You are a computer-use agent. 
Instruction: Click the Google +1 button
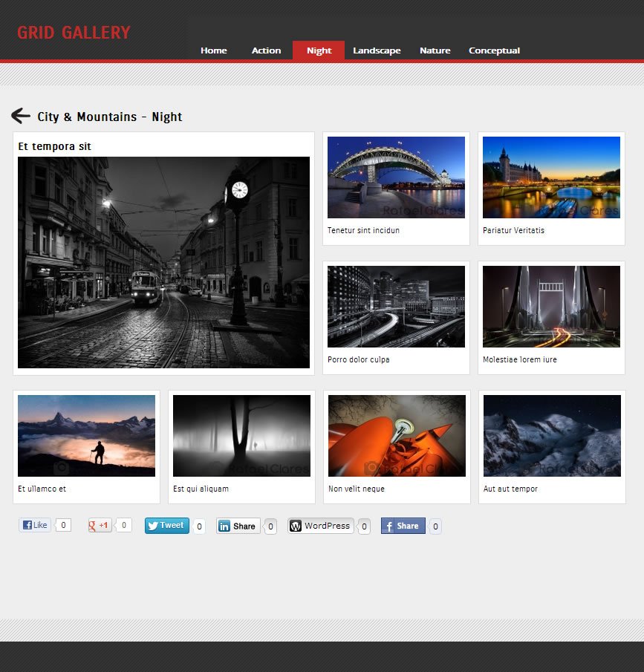pyautogui.click(x=100, y=525)
